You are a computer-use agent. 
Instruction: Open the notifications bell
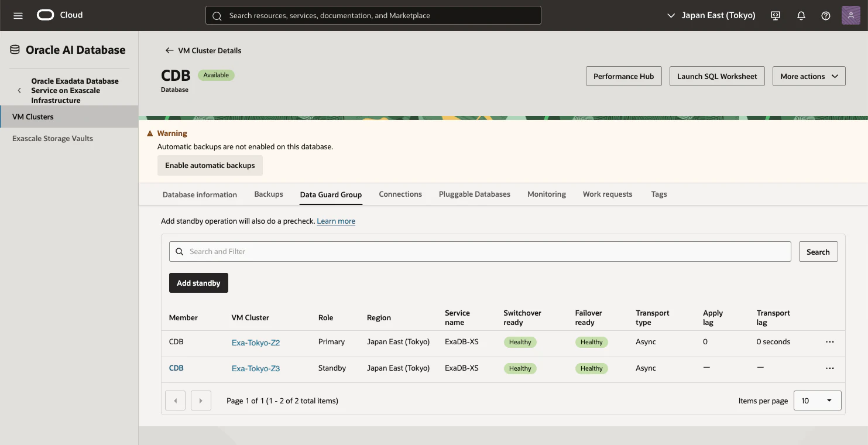pyautogui.click(x=801, y=16)
